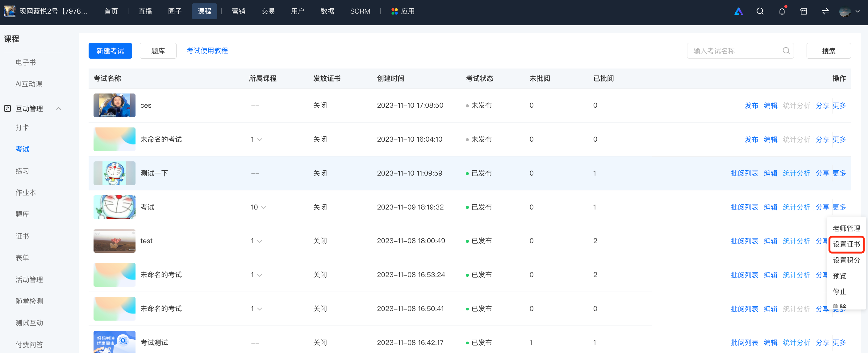
Task: Select 设置证书 in the more menu
Action: 846,244
